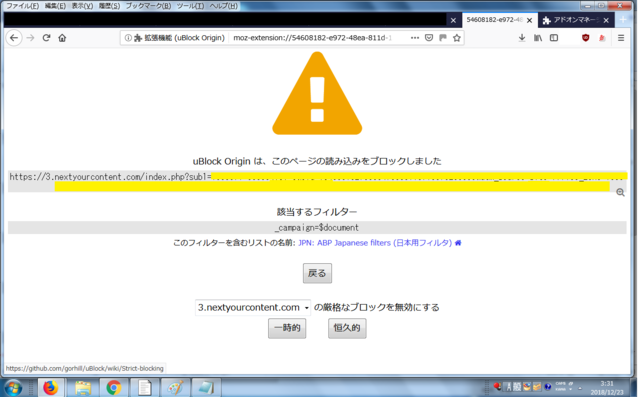Click the blocked nextyourcontent.com URL text

tap(110, 177)
